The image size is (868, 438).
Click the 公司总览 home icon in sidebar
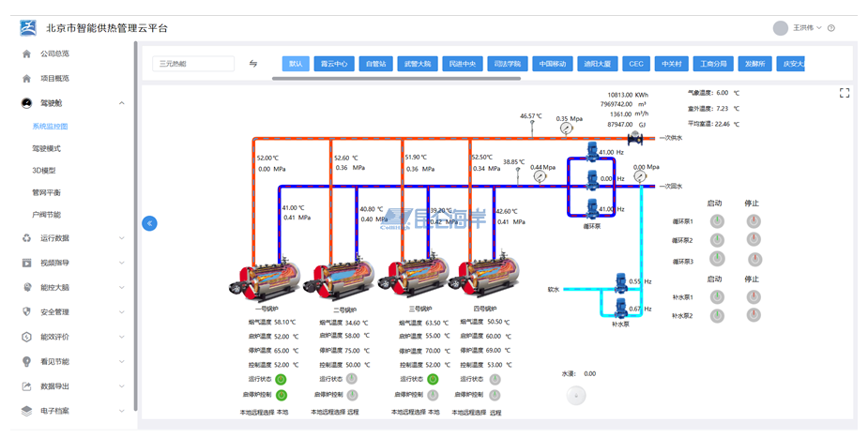26,54
